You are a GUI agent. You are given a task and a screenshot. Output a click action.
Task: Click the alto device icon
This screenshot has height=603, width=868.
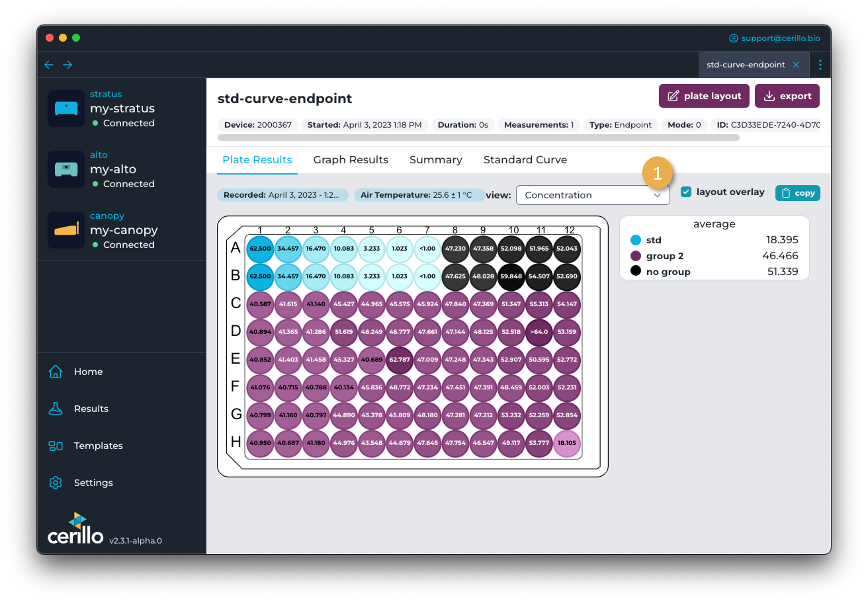tap(66, 169)
